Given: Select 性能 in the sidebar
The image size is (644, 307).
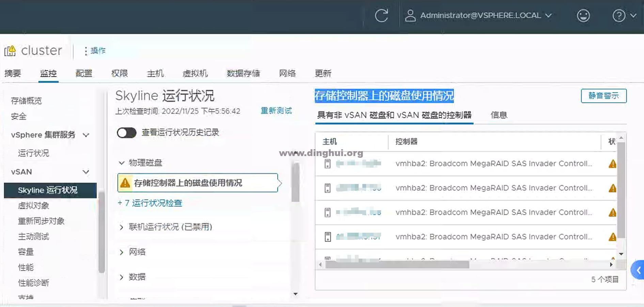Looking at the screenshot, I should pos(26,267).
